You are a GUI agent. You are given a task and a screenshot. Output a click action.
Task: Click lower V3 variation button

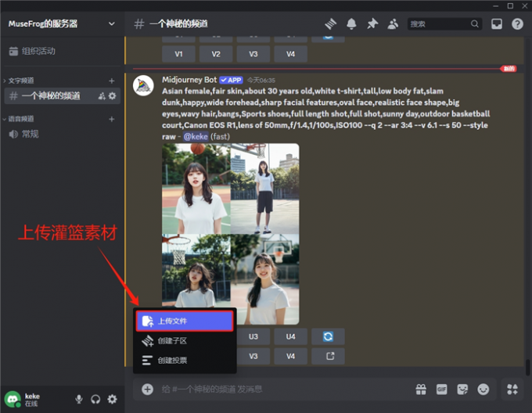click(253, 356)
